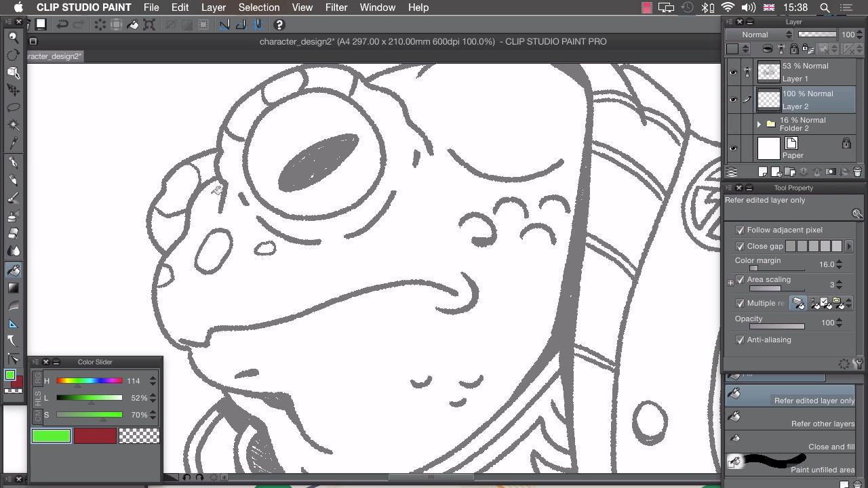Toggle Snap to grid icon
This screenshot has width=868, height=488.
258,24
